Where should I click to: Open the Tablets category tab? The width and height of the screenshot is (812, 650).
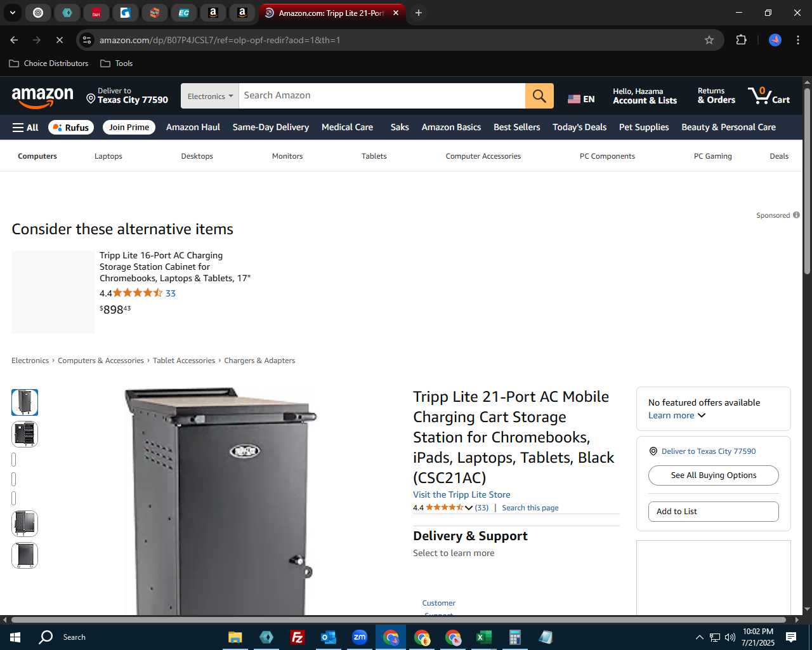pos(374,156)
